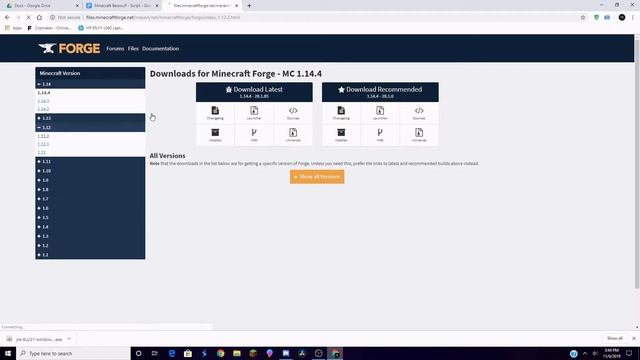Select version 1.12.1 in the sidebar
This screenshot has height=360, width=640.
point(43,144)
